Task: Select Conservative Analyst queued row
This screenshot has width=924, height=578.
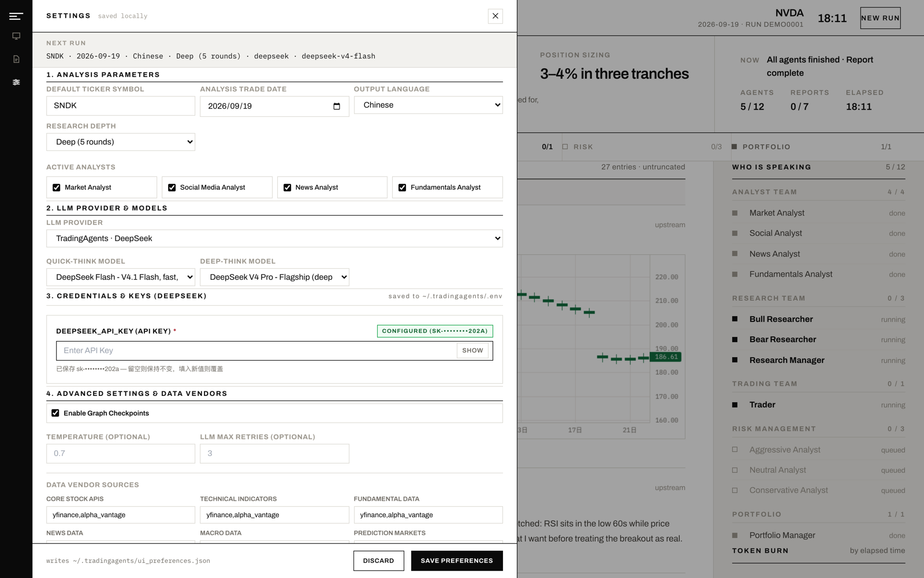Action: pos(818,491)
